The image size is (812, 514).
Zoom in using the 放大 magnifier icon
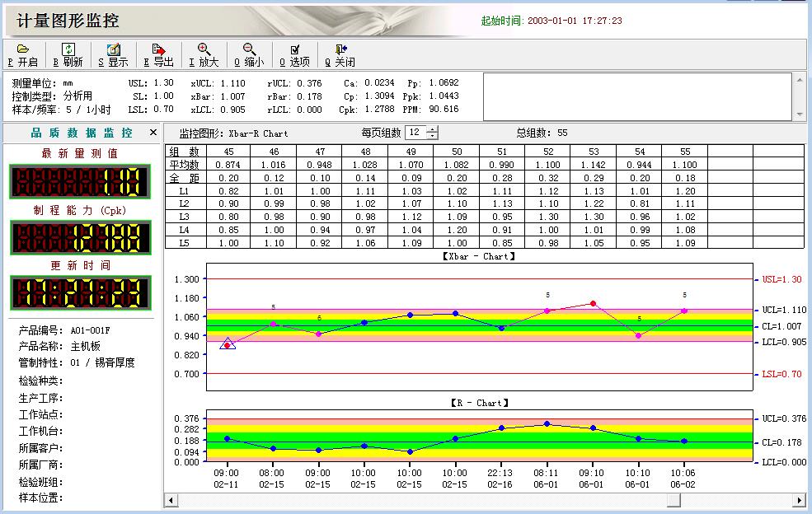click(204, 49)
